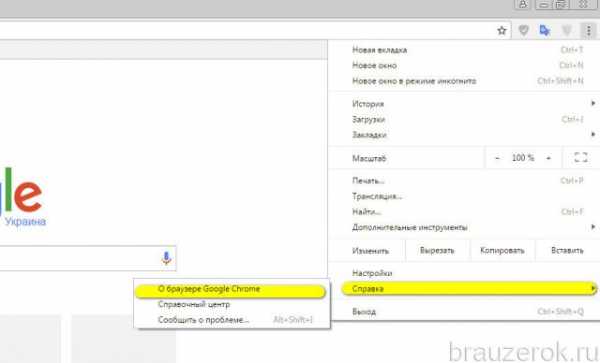Click the Вырезать button

pyautogui.click(x=437, y=251)
